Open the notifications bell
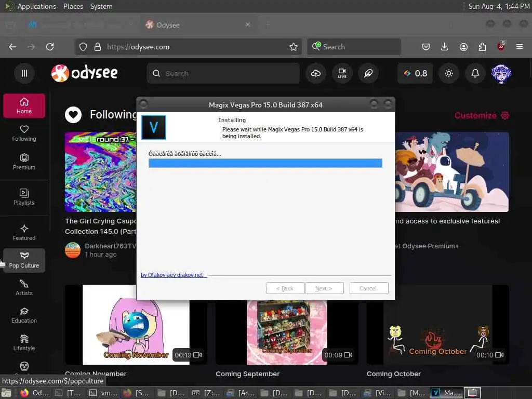Screen dimensions: 532x399 click(x=475, y=73)
